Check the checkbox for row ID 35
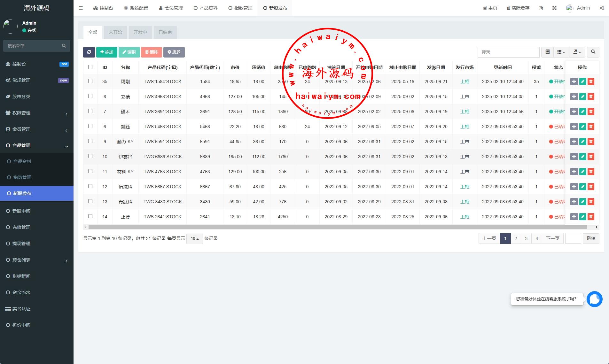609x364 pixels. 90,81
